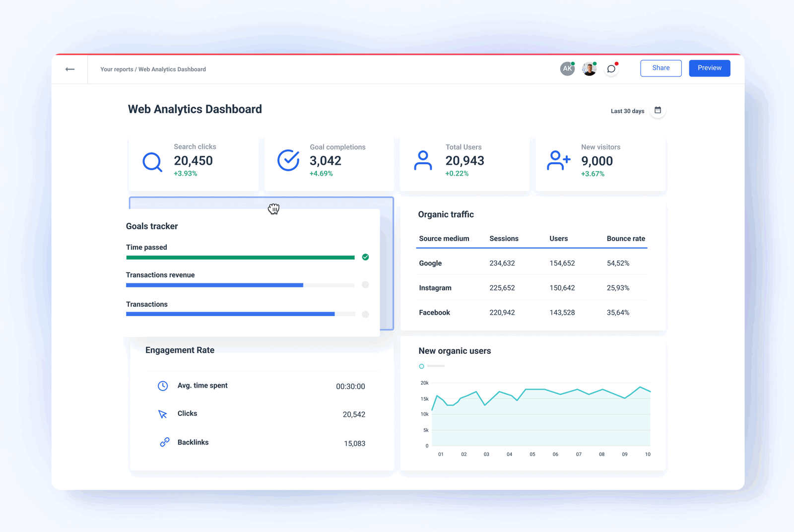Image resolution: width=794 pixels, height=532 pixels.
Task: Open the Last 30 days date range selector
Action: point(627,111)
